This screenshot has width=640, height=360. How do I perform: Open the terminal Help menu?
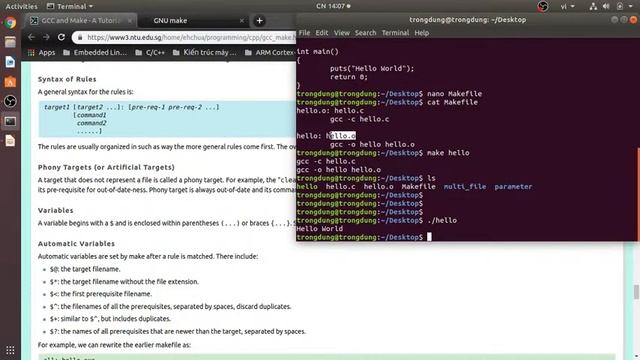pyautogui.click(x=421, y=33)
